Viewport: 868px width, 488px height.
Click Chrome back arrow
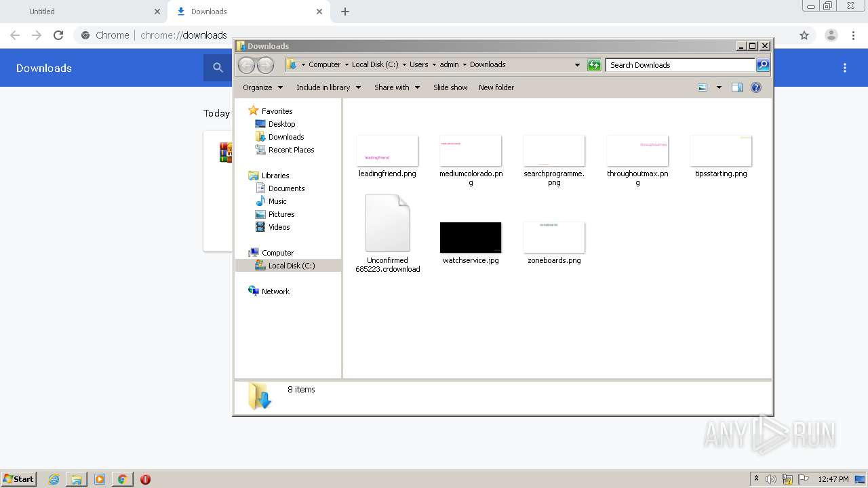15,35
